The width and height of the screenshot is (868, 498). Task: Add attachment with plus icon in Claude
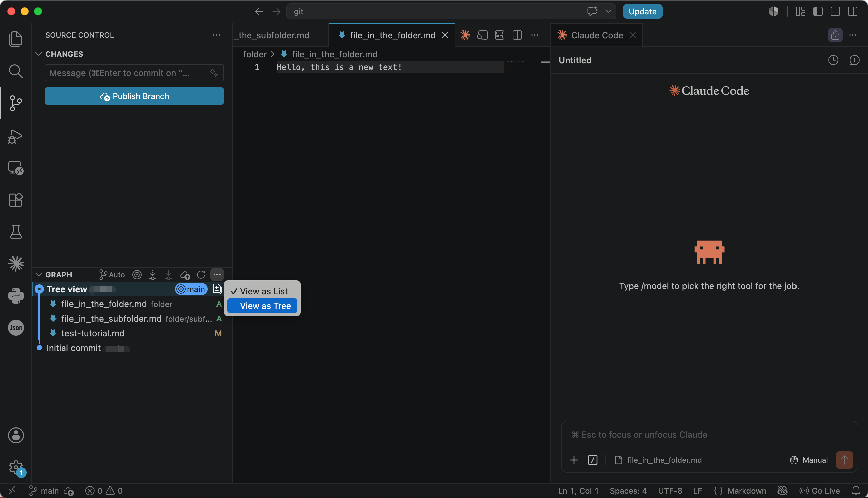(574, 460)
